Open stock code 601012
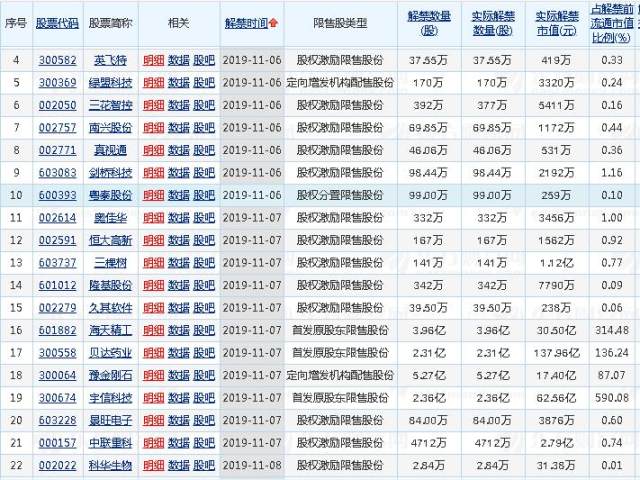Image resolution: width=640 pixels, height=480 pixels. pyautogui.click(x=58, y=285)
